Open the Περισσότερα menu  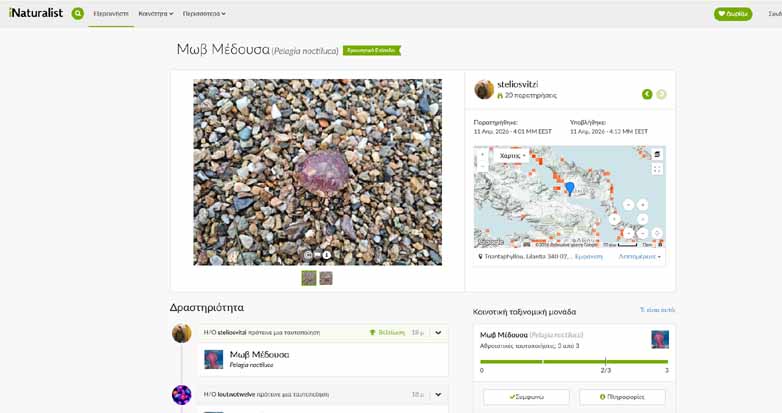[204, 14]
